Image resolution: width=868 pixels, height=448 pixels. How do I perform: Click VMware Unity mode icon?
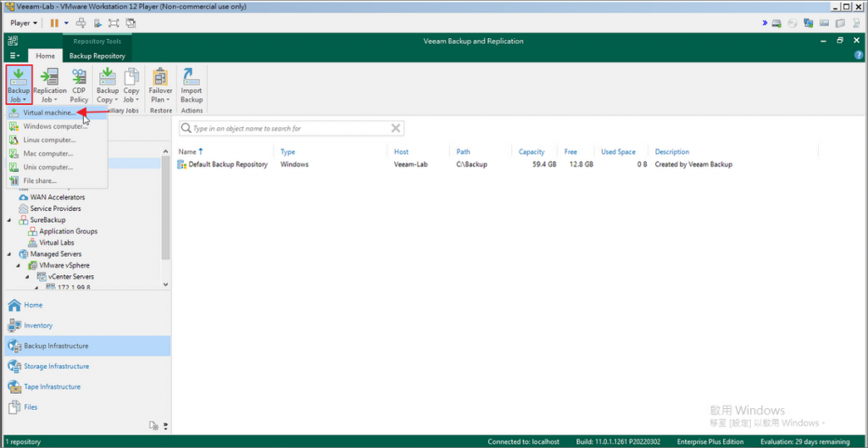131,23
